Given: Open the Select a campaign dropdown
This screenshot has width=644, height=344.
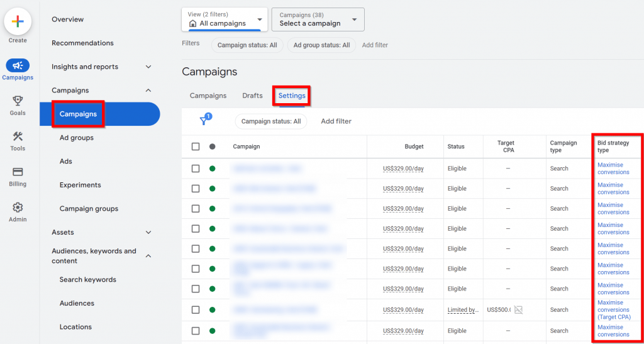Looking at the screenshot, I should pos(318,19).
